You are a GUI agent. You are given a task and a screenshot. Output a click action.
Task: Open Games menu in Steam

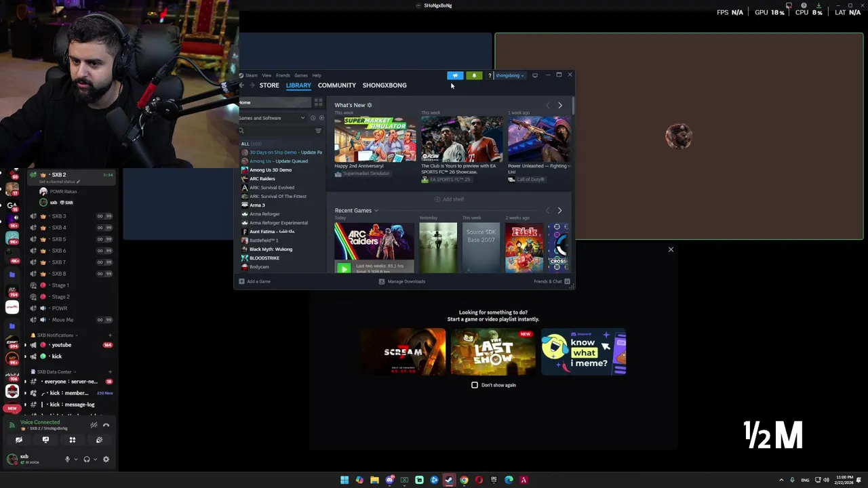click(300, 75)
